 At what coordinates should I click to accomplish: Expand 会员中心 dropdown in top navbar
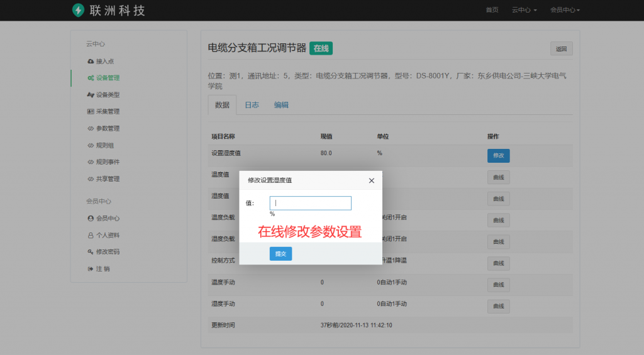point(564,10)
